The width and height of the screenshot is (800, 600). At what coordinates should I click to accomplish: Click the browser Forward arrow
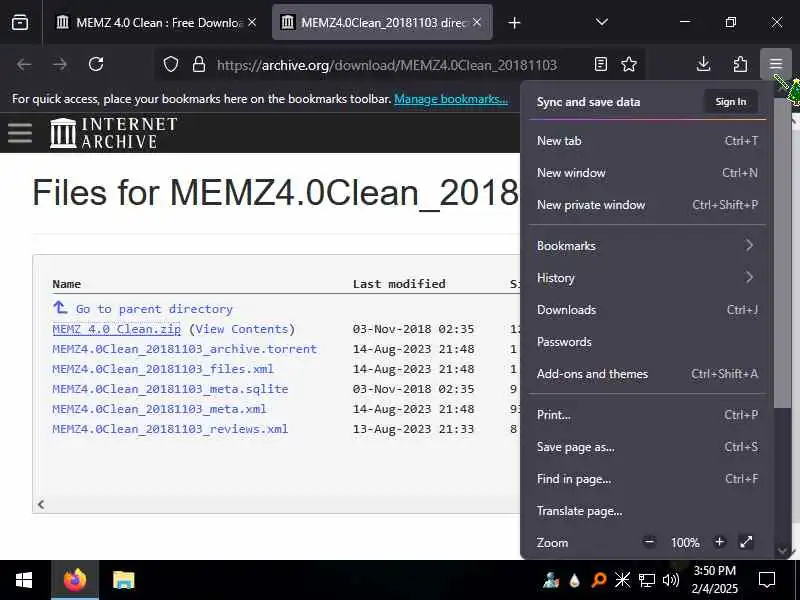point(60,64)
